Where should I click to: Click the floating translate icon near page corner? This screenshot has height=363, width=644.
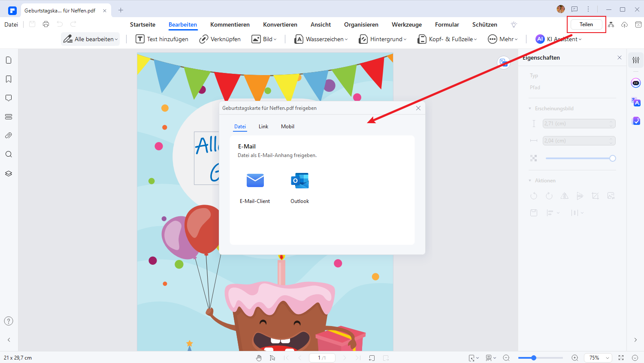coord(504,63)
